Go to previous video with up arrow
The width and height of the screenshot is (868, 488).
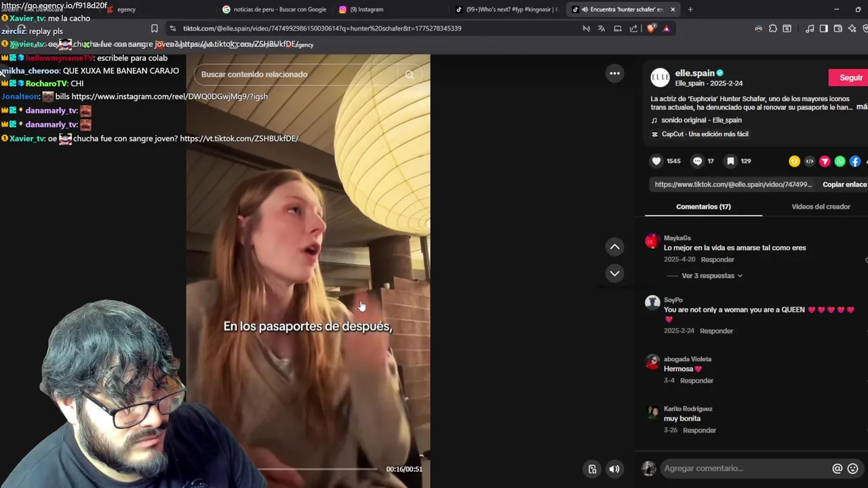pos(614,247)
